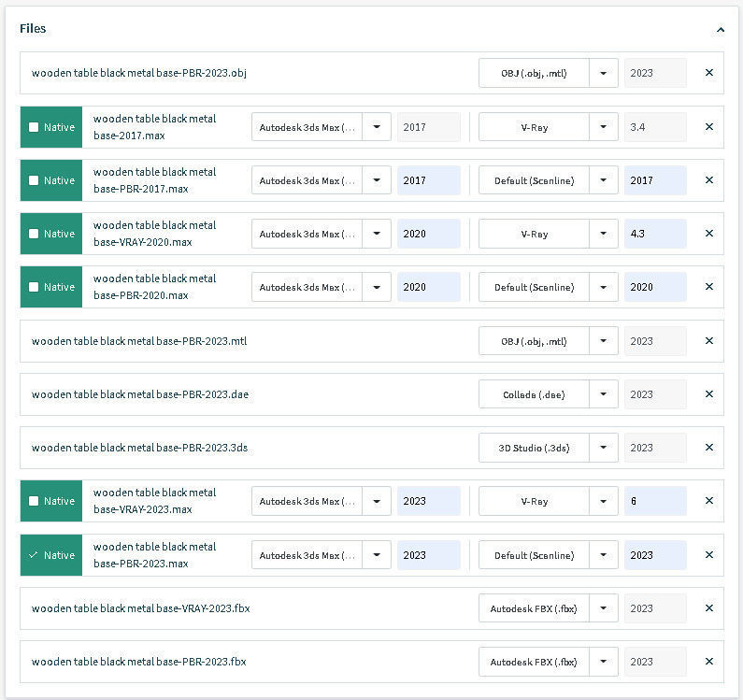Edit V-Ray version field showing 6
The image size is (743, 700).
[655, 501]
